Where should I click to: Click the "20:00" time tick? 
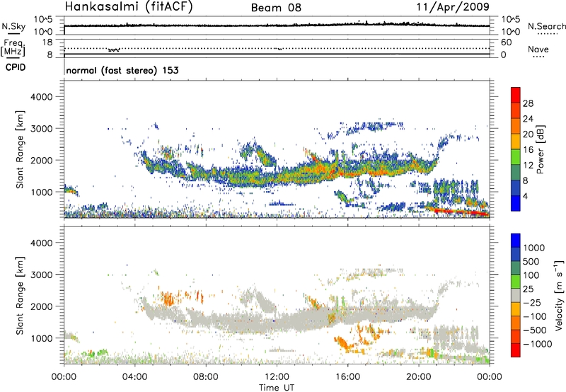tap(418, 377)
